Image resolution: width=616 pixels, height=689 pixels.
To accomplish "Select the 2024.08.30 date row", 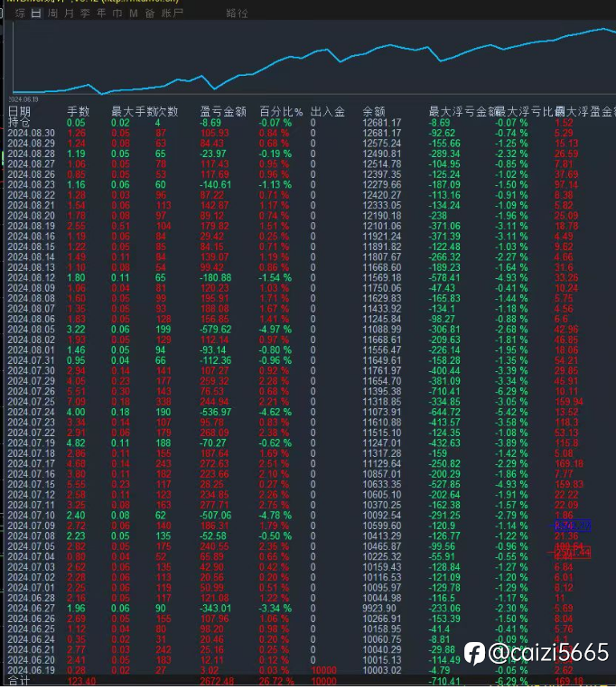I will point(308,133).
